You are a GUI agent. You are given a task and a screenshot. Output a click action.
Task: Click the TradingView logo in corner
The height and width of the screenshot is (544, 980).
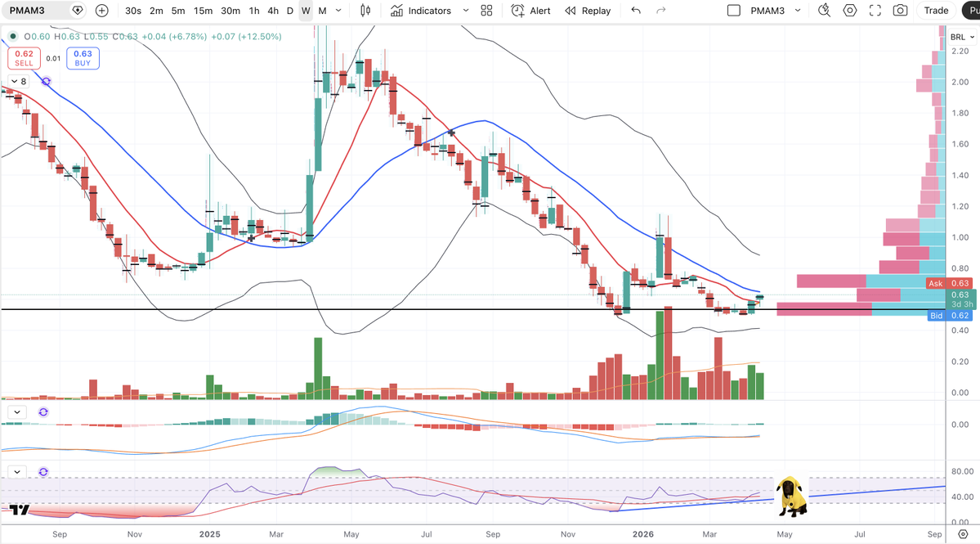[20, 510]
